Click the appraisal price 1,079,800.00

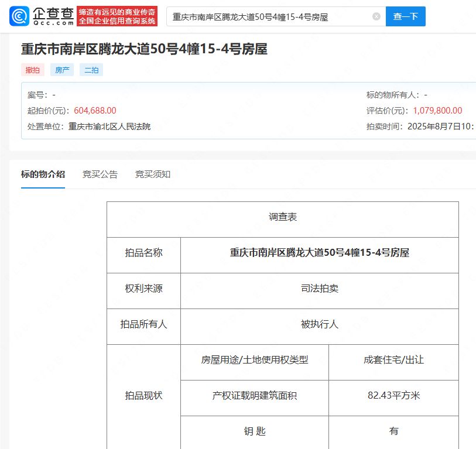tap(437, 111)
